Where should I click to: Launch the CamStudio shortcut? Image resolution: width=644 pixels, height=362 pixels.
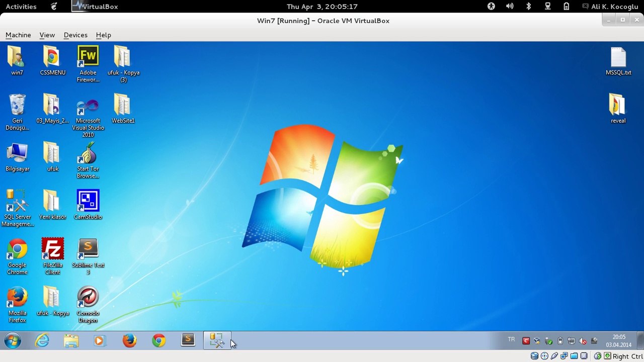88,205
